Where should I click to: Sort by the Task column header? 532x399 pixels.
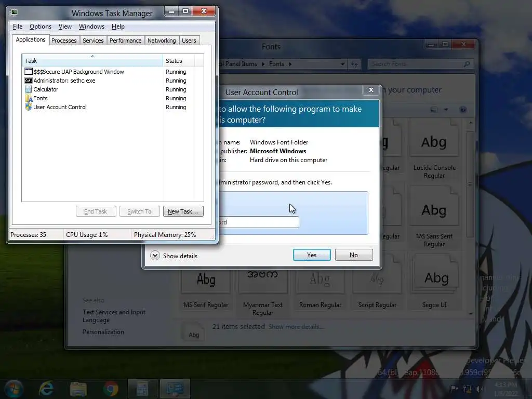(92, 60)
